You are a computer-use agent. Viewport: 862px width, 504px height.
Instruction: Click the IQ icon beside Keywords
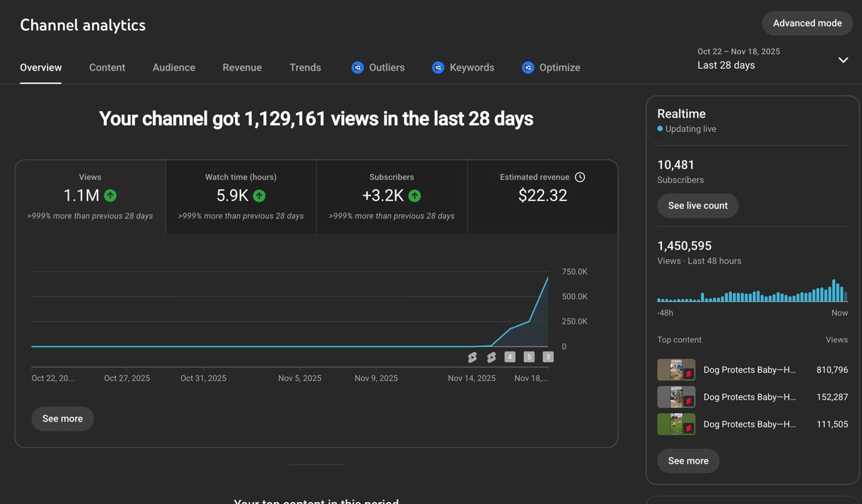click(x=438, y=67)
